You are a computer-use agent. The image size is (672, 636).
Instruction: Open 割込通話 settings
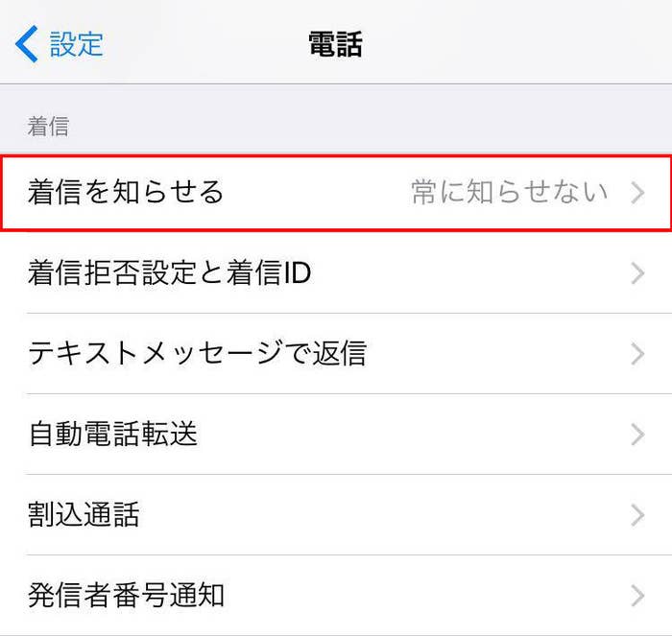coord(336,514)
